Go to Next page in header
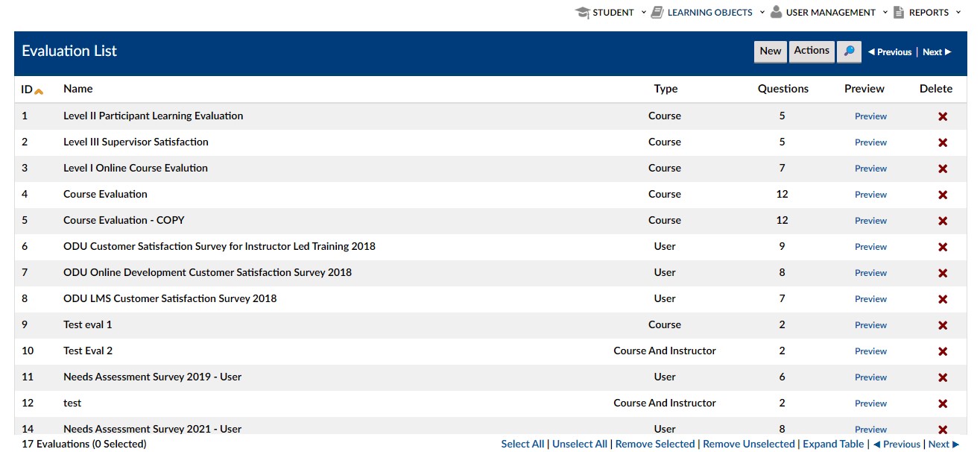 (x=936, y=52)
